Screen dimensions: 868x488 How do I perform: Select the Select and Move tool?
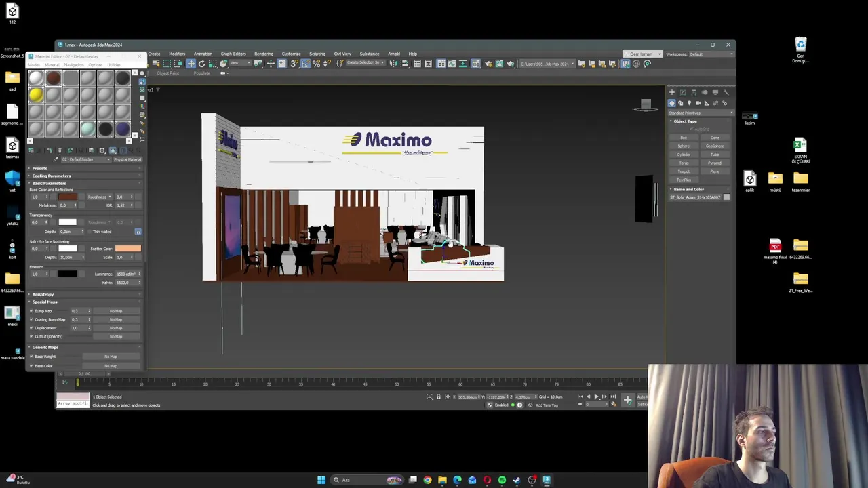tap(191, 64)
